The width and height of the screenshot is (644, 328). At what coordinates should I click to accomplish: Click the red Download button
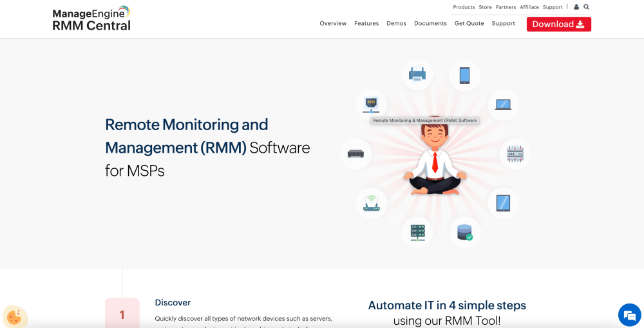(x=558, y=24)
